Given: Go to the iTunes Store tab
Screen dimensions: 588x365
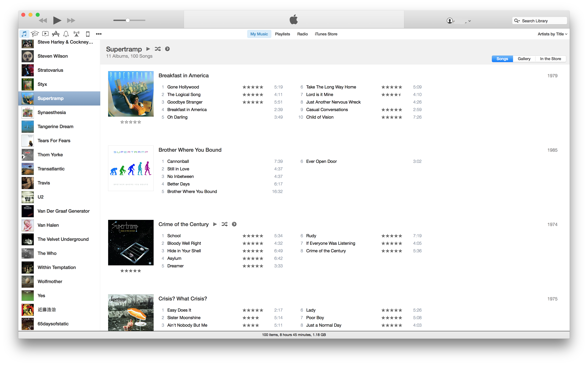Looking at the screenshot, I should 326,34.
